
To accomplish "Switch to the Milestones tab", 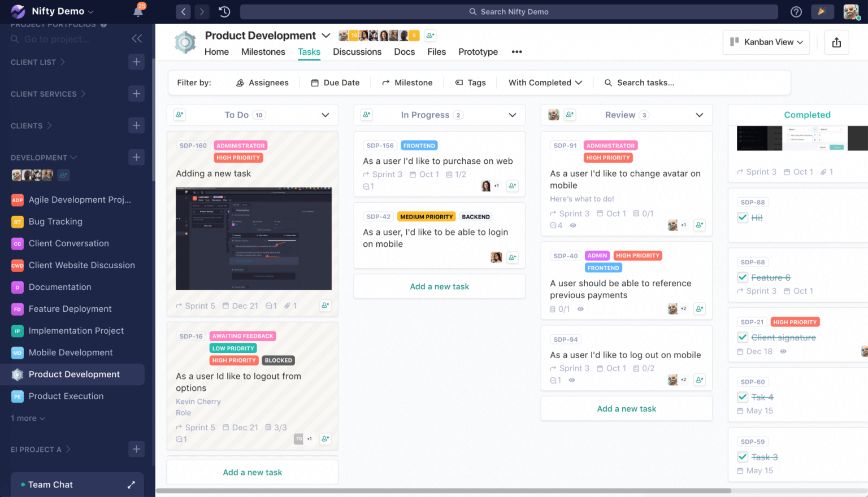I will point(263,51).
